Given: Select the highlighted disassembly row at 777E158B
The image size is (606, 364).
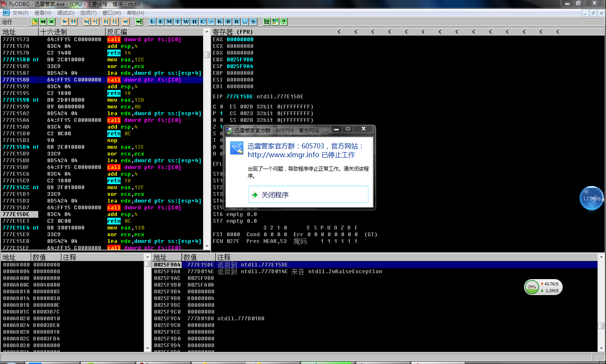Looking at the screenshot, I should coord(102,80).
